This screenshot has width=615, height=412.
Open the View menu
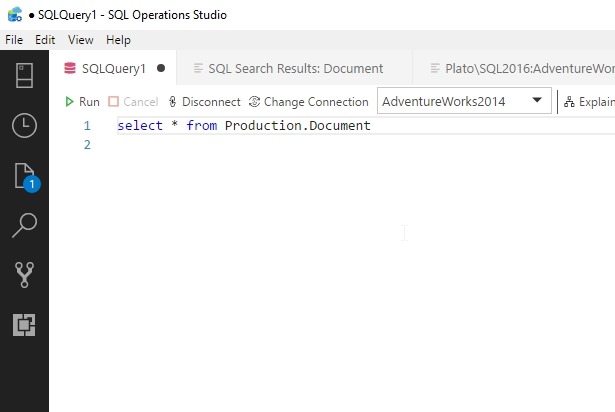click(81, 40)
